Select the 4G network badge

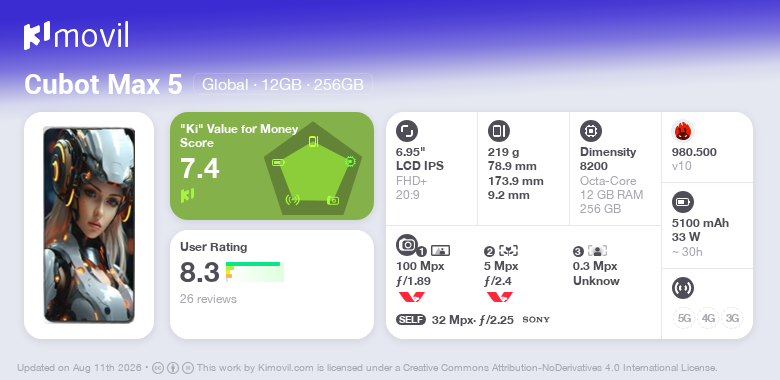708,318
